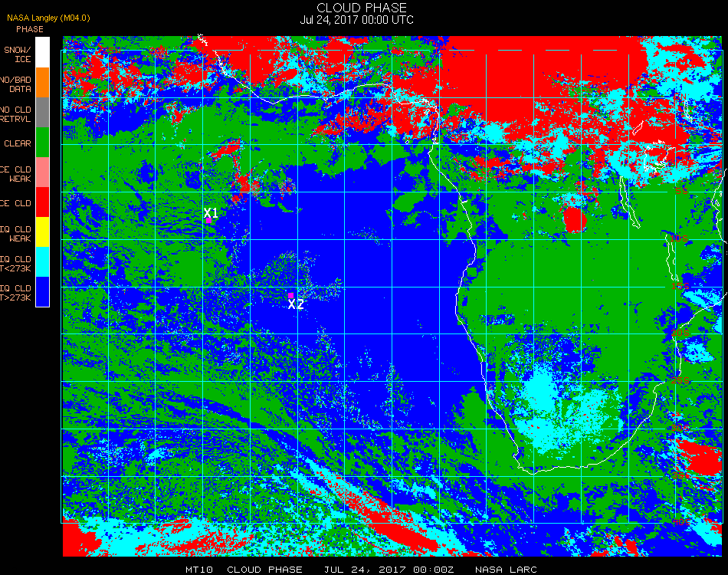This screenshot has width=728, height=575.
Task: Click the orange NO/BAD DATA legend swatch
Action: [42, 83]
